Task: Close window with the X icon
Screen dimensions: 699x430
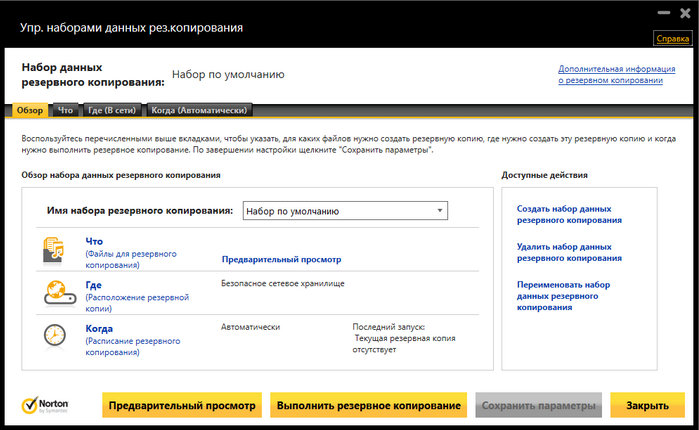Action: 685,13
